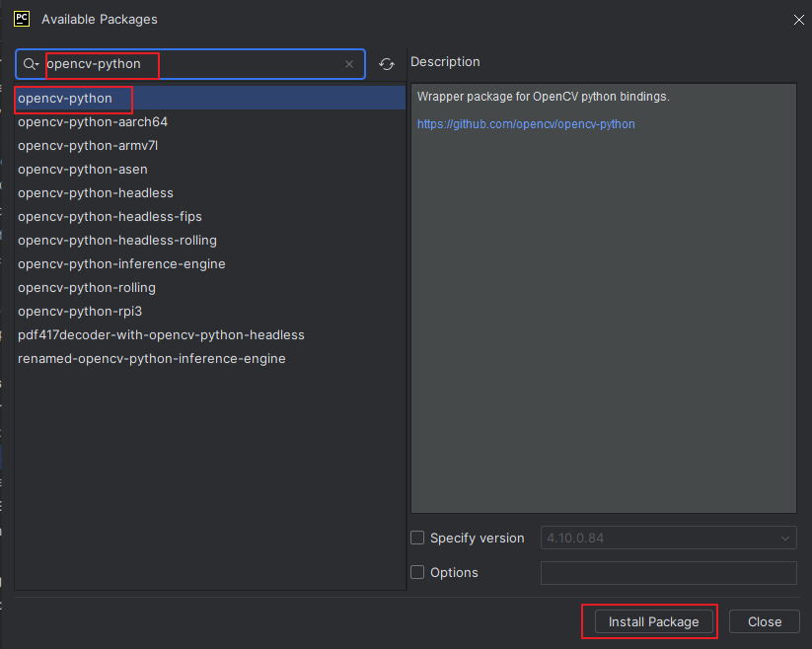Select opencv-python-inference-engine package
Image resolution: width=812 pixels, height=649 pixels.
(210, 264)
